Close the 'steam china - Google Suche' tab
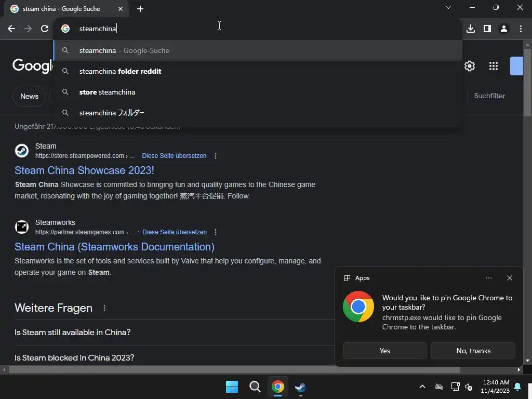 coord(121,9)
